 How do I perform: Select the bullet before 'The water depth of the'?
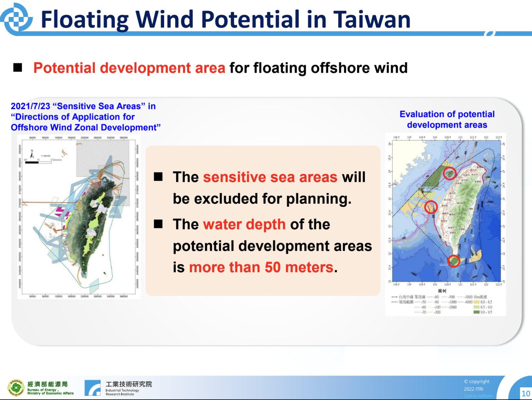pyautogui.click(x=158, y=224)
